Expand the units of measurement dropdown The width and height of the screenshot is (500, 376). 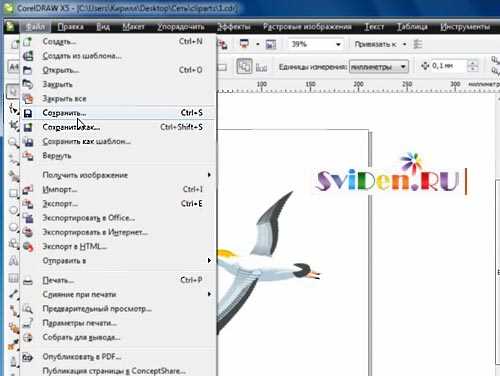pyautogui.click(x=403, y=67)
